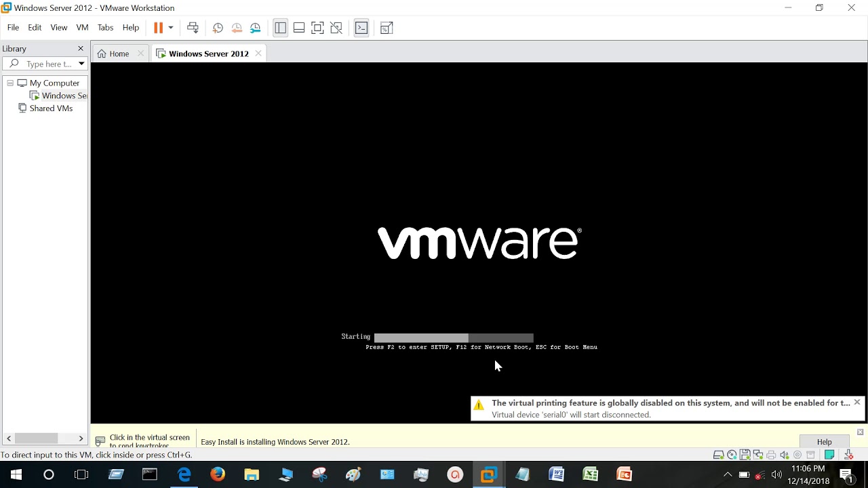
Task: Open the VM menu
Action: [x=82, y=28]
